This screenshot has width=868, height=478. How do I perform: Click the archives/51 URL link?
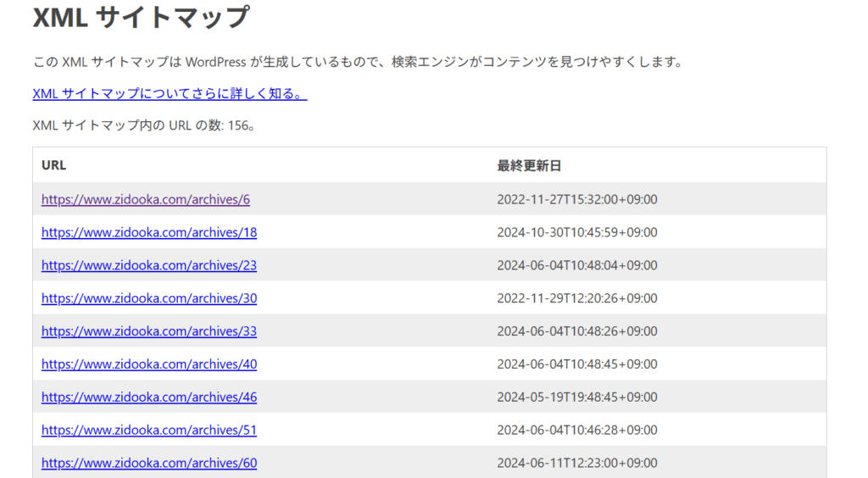tap(148, 431)
